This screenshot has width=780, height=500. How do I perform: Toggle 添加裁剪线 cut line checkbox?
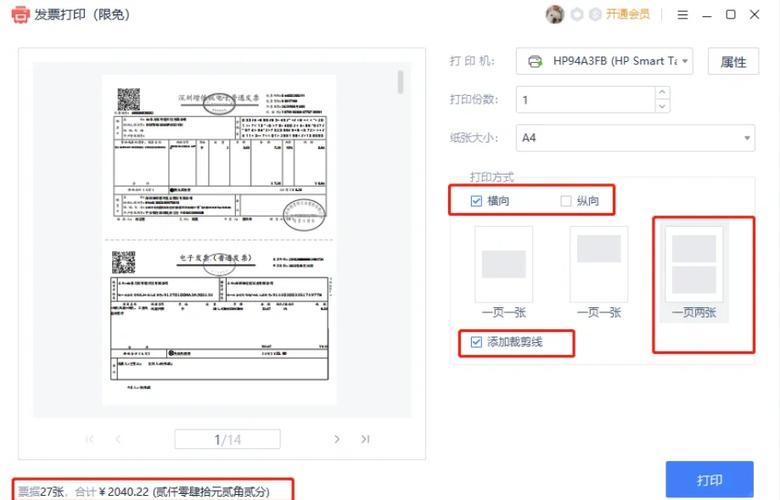tap(476, 342)
